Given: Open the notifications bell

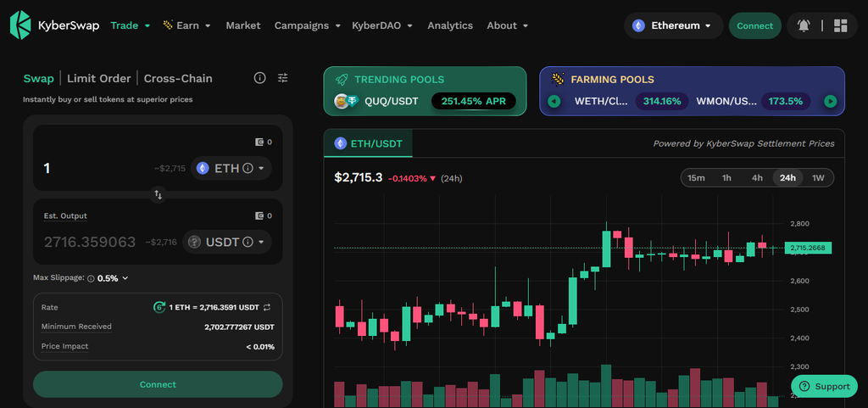Looking at the screenshot, I should tap(804, 25).
